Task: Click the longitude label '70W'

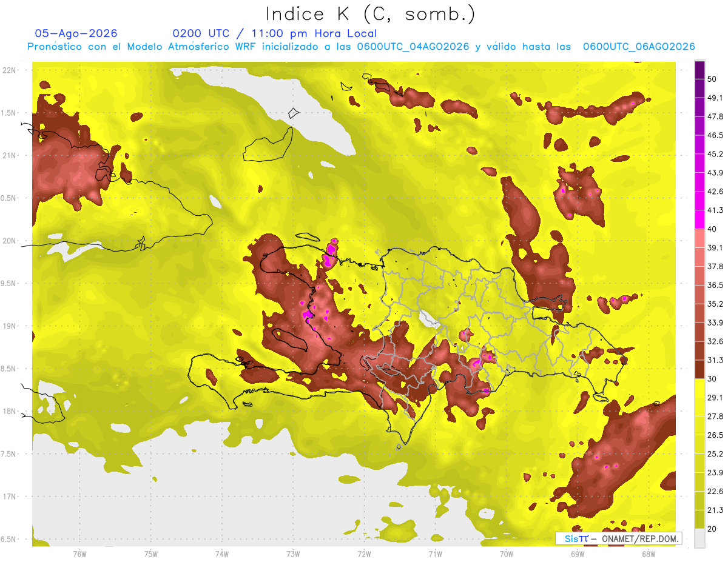Action: pos(507,554)
